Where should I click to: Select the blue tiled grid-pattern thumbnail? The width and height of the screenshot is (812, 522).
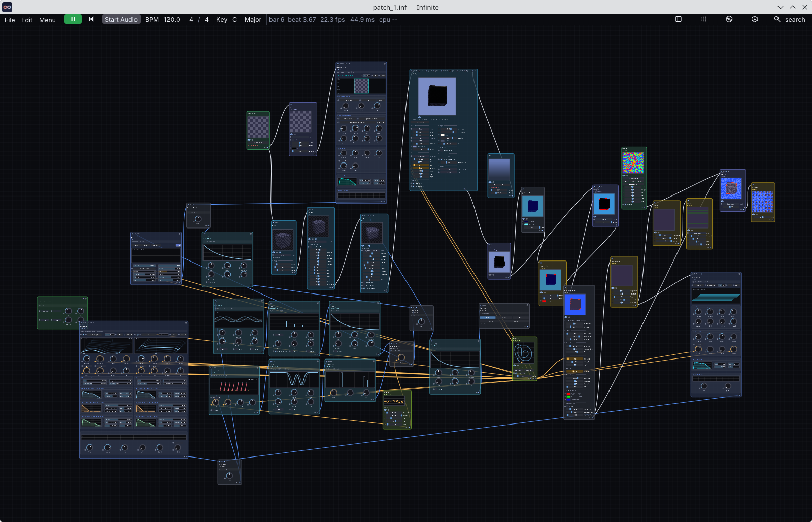pyautogui.click(x=762, y=202)
